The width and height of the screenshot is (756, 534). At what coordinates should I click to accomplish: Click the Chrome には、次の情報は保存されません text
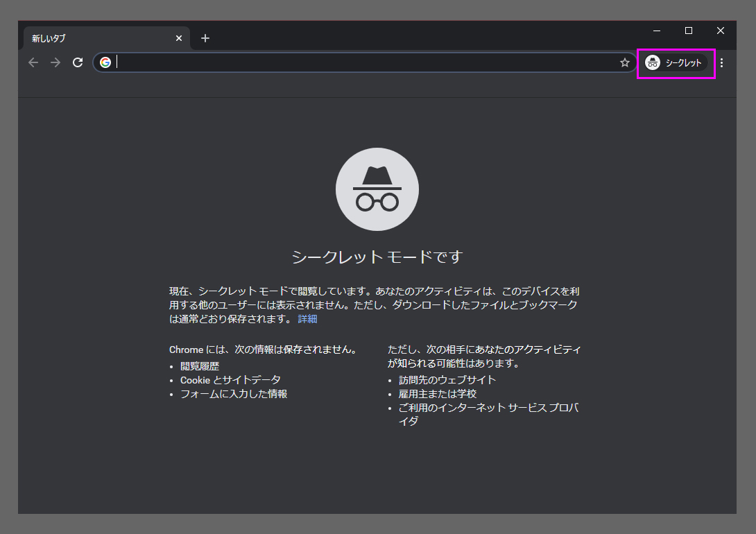pos(263,350)
